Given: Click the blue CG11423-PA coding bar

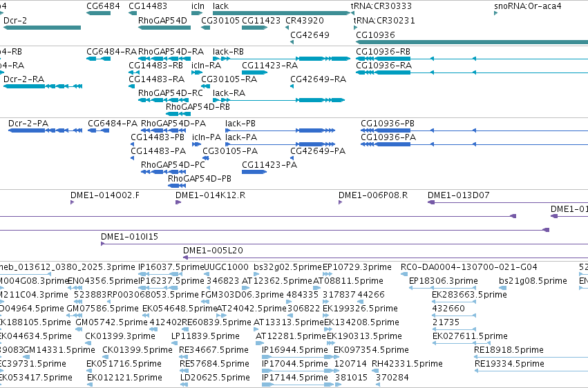Looking at the screenshot, I should [254, 172].
